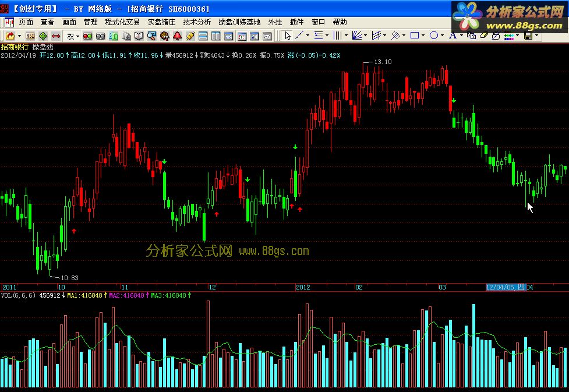
Task: Expand the vertical cycle lines options
Action: point(346,36)
